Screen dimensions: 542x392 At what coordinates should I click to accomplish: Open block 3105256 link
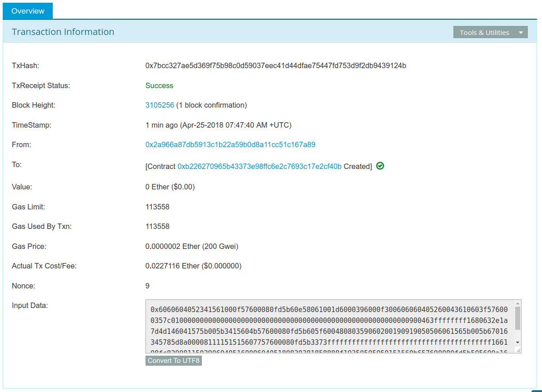coord(160,105)
